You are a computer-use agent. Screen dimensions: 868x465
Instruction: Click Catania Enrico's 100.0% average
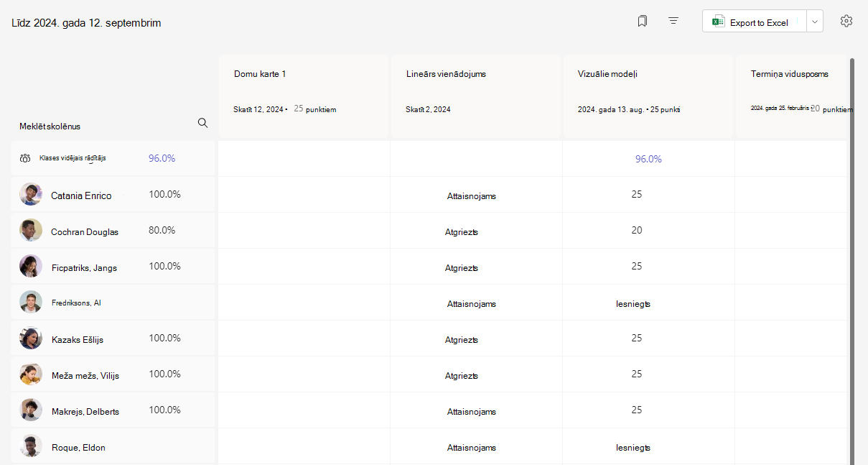[x=164, y=194]
